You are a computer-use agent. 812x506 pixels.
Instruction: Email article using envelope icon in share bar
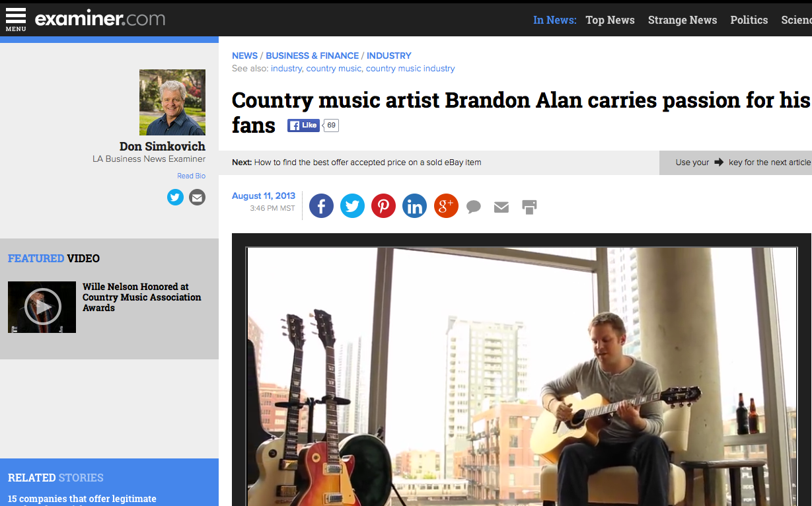(x=501, y=207)
